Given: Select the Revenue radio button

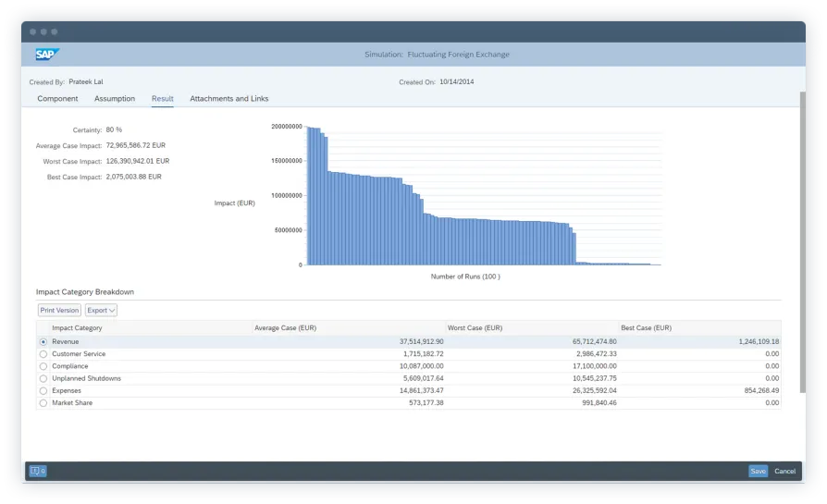Looking at the screenshot, I should [x=43, y=341].
